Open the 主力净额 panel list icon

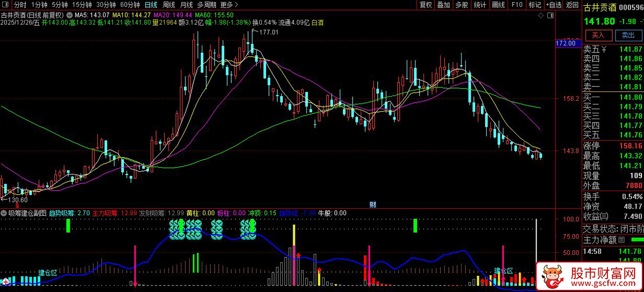[622, 239]
